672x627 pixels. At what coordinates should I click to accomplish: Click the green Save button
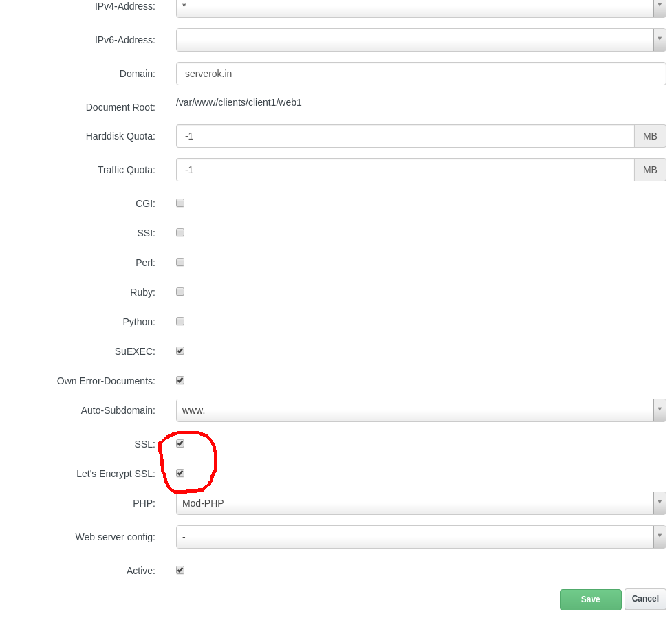(589, 599)
